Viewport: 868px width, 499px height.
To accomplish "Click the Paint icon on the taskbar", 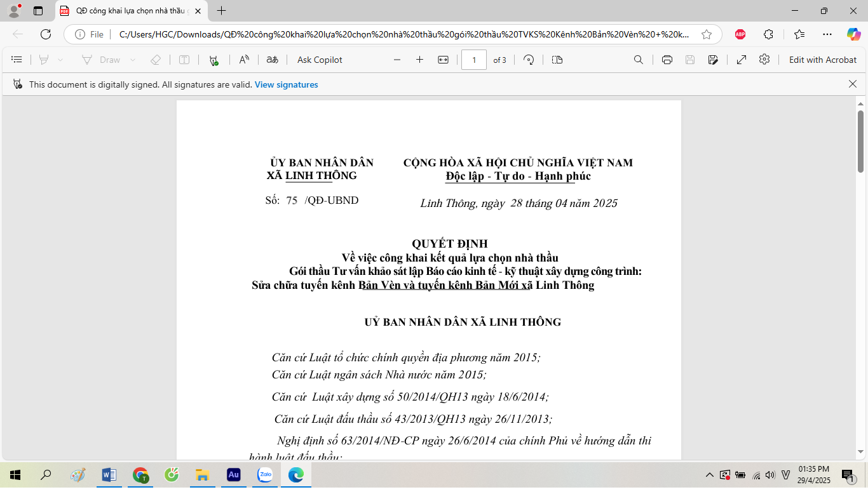I will point(78,475).
